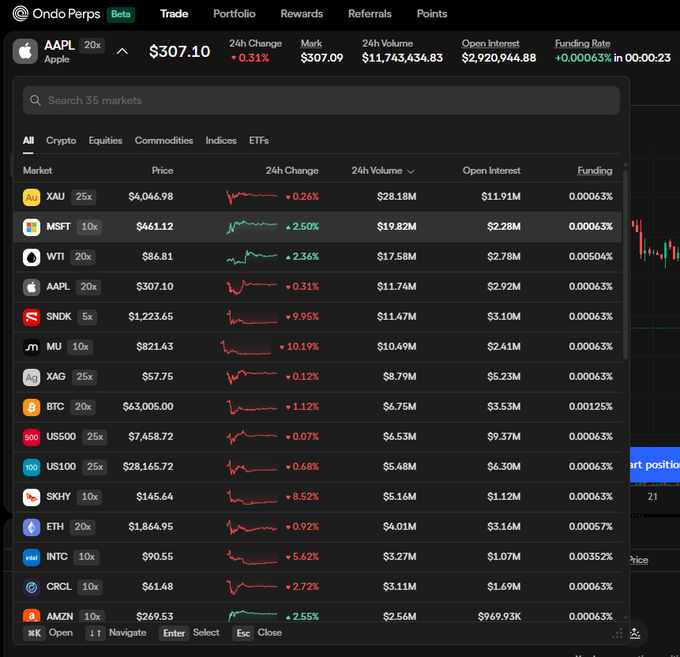
Task: Go to the Rewards page
Action: (301, 14)
